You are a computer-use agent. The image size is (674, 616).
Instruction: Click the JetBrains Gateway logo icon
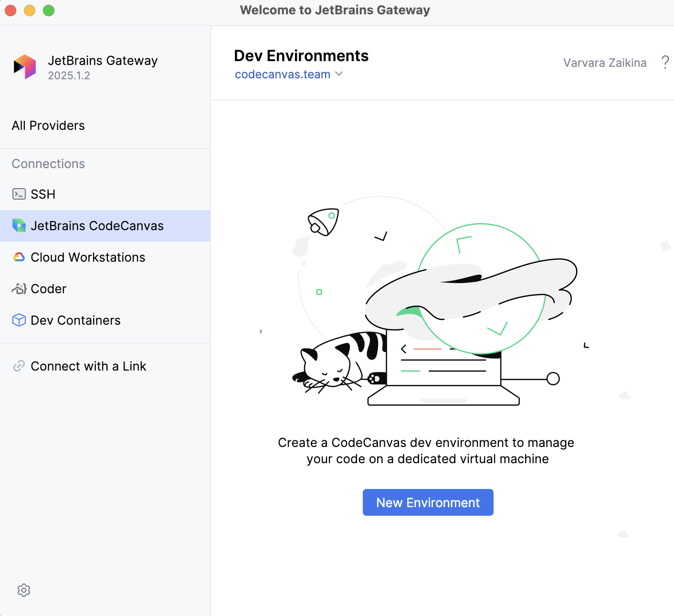[x=25, y=66]
